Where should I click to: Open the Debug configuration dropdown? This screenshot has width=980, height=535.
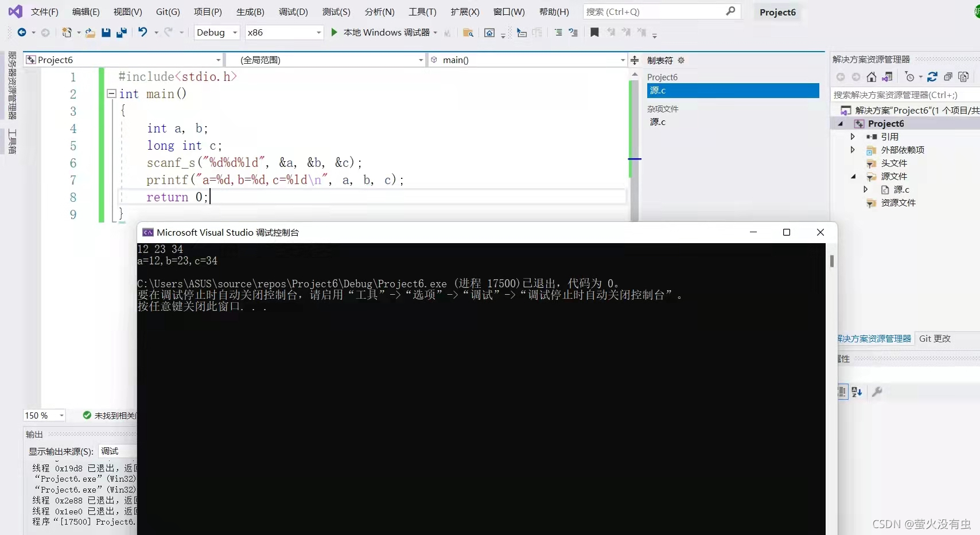pyautogui.click(x=217, y=33)
